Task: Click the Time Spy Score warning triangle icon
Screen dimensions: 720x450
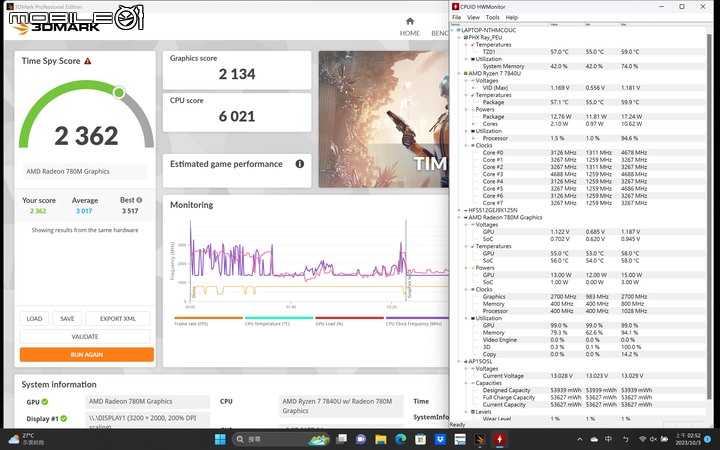Action: (87, 61)
